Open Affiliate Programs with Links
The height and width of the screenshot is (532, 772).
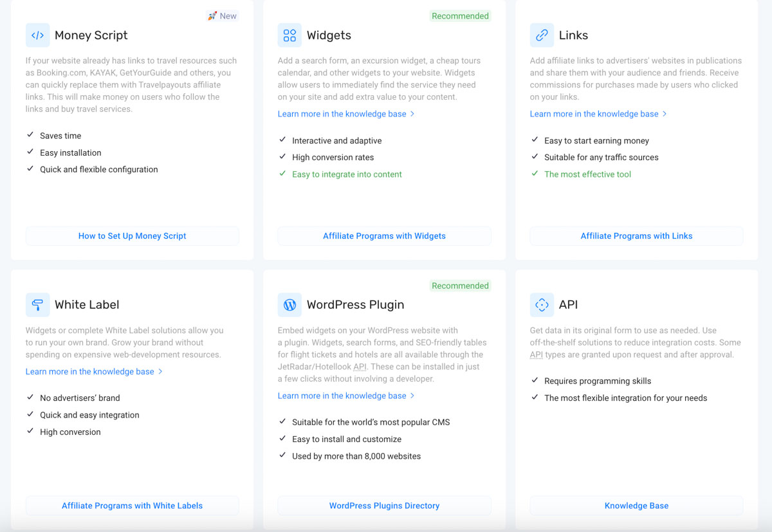[x=636, y=236]
